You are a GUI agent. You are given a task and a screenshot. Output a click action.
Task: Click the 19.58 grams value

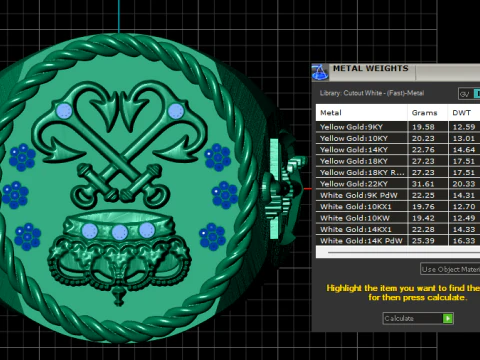point(423,127)
